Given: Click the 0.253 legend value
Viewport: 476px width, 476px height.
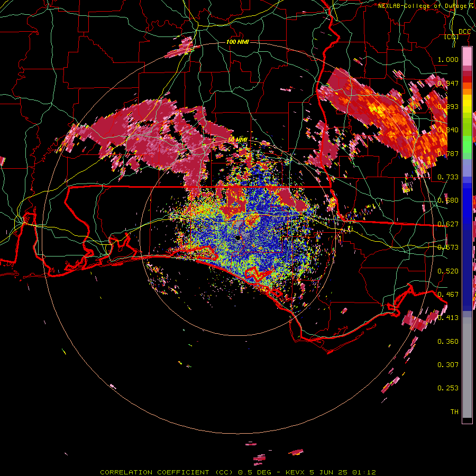Looking at the screenshot, I should point(448,388).
